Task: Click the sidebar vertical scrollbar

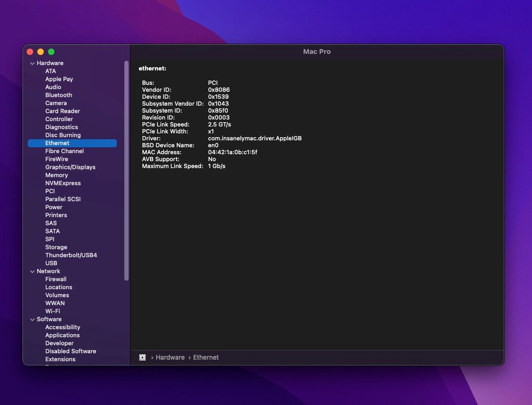Action: tap(126, 171)
